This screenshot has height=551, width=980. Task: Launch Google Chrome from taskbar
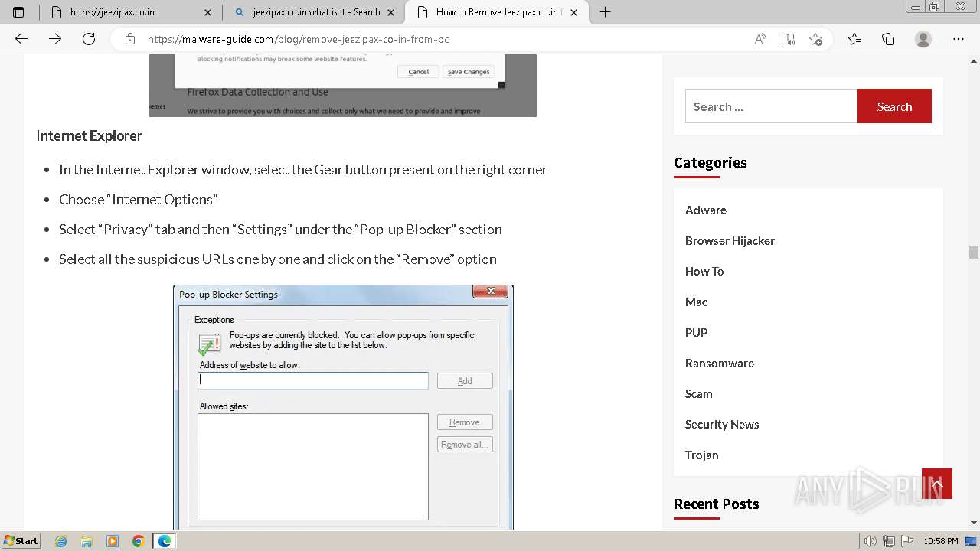click(139, 541)
